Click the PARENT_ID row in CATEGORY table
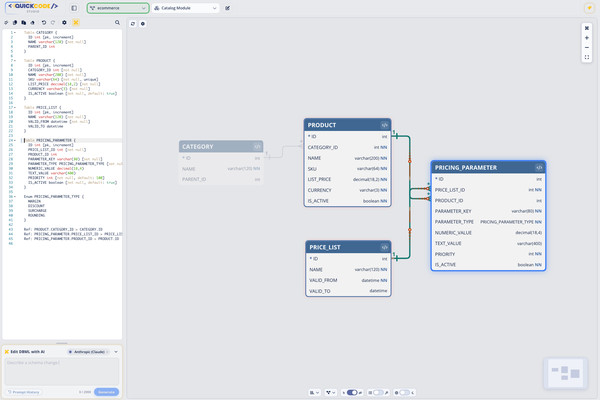The width and height of the screenshot is (600, 400). point(221,180)
